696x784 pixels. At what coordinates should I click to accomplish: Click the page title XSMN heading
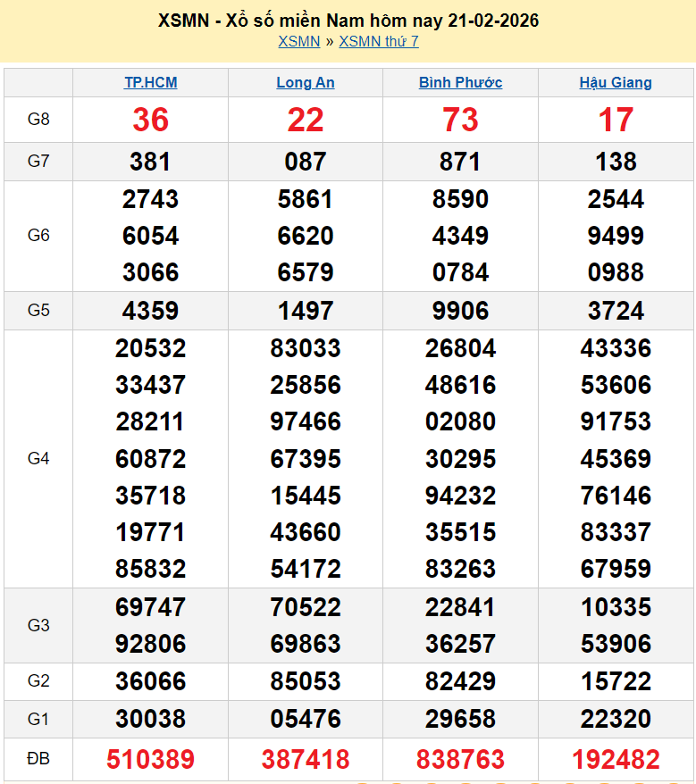348,20
